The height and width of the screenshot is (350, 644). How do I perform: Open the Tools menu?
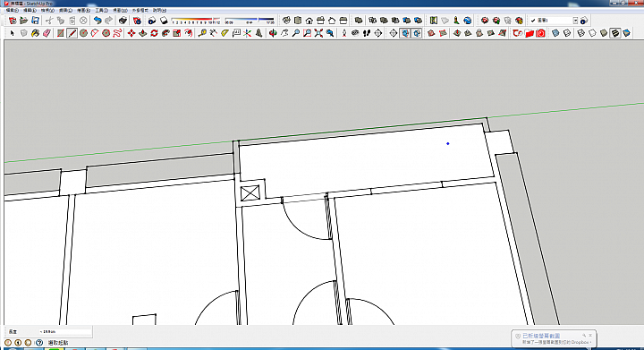(101, 10)
